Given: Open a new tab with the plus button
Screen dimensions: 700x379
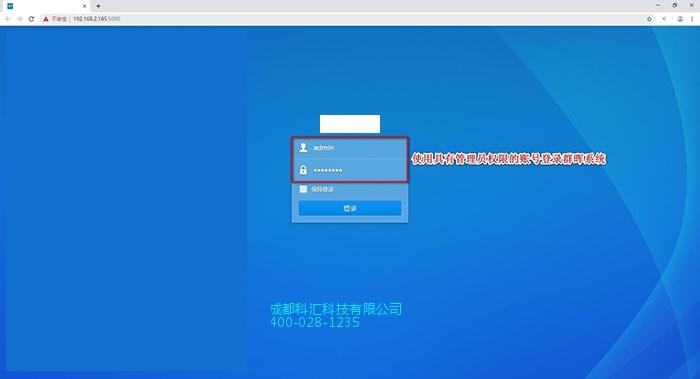Looking at the screenshot, I should [x=98, y=6].
